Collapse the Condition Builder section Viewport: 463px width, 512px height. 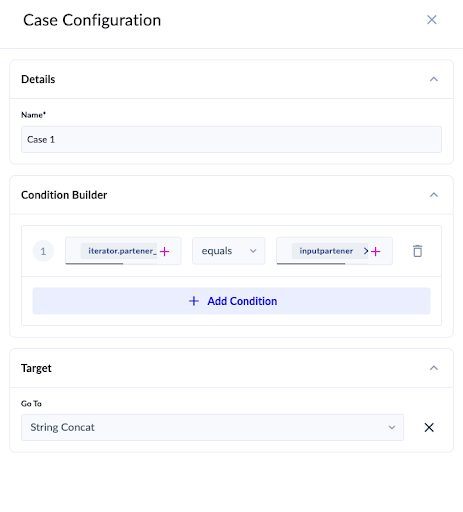[x=434, y=195]
